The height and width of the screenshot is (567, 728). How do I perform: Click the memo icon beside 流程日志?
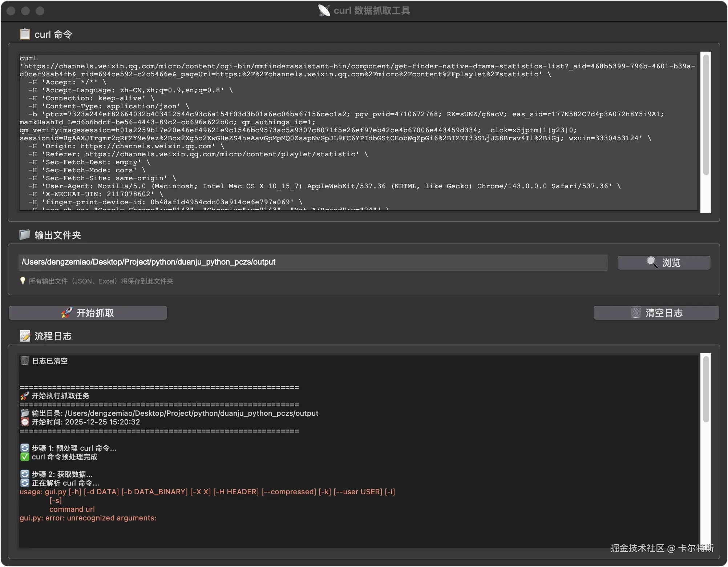tap(25, 336)
